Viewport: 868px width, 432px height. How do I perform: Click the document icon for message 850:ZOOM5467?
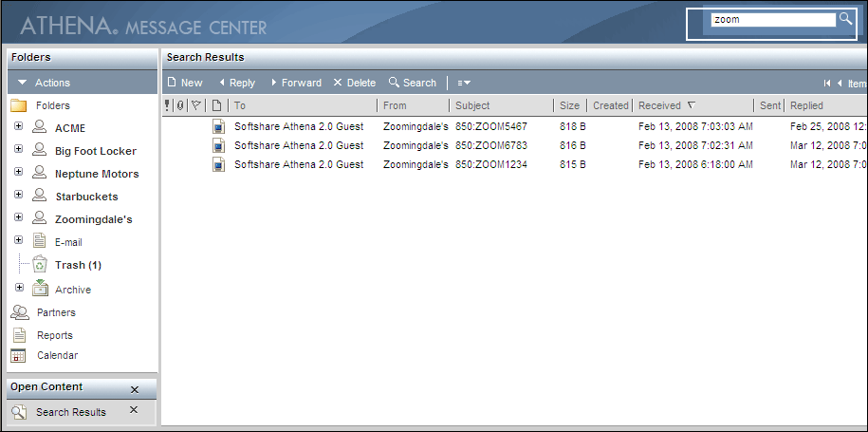click(218, 126)
